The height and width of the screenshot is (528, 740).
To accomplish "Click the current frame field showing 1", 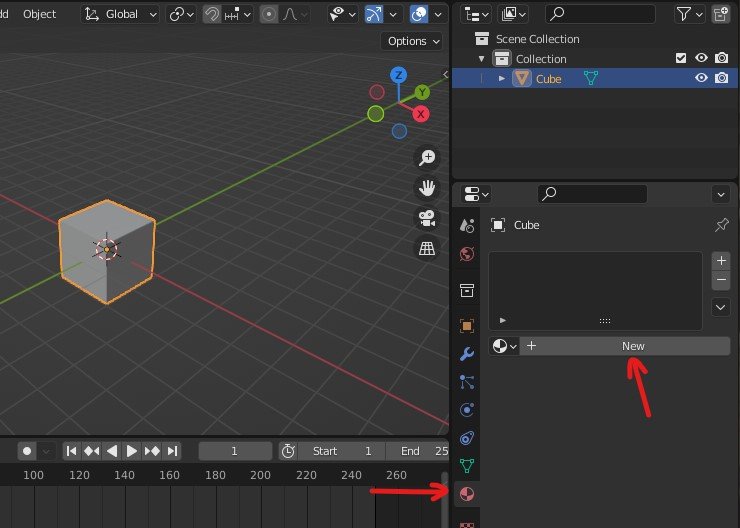I will pos(235,451).
